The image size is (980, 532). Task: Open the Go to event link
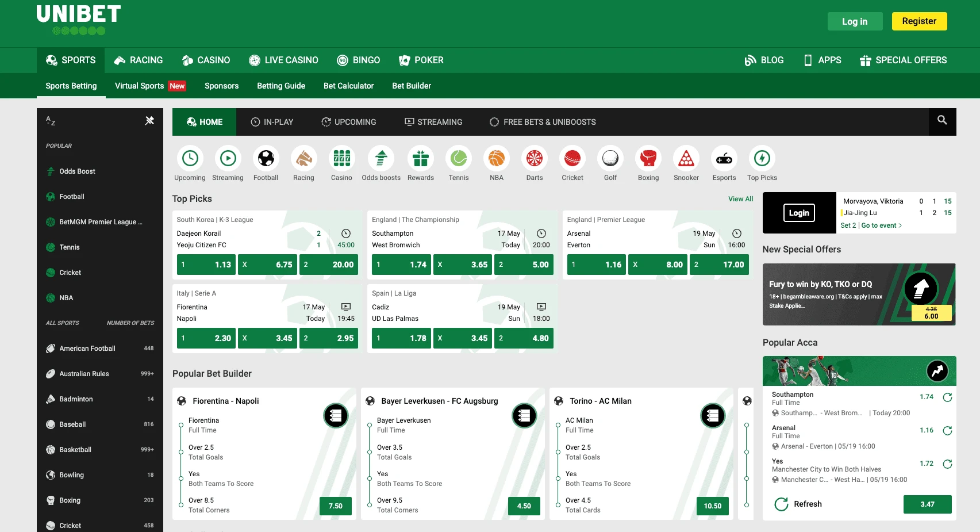pyautogui.click(x=881, y=225)
